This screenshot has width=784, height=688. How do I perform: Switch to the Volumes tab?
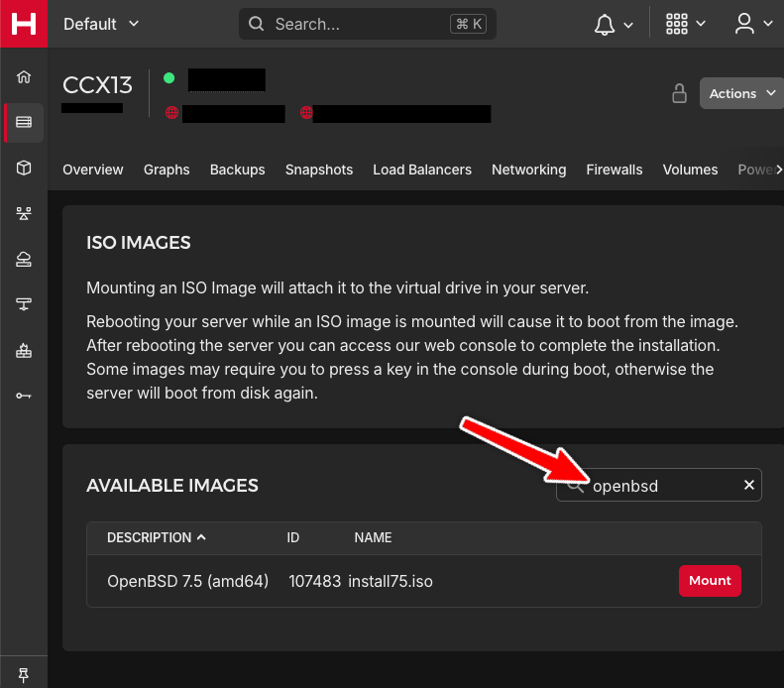[690, 170]
